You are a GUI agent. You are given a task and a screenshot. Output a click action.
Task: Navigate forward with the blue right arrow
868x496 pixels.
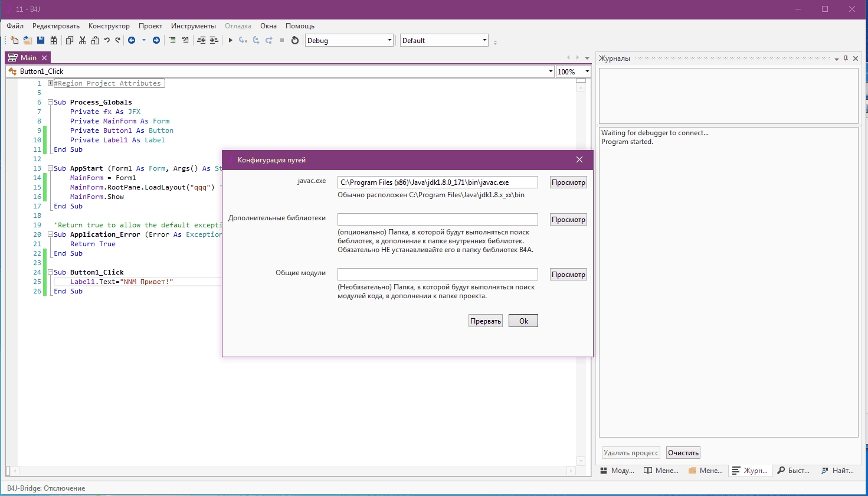point(156,40)
